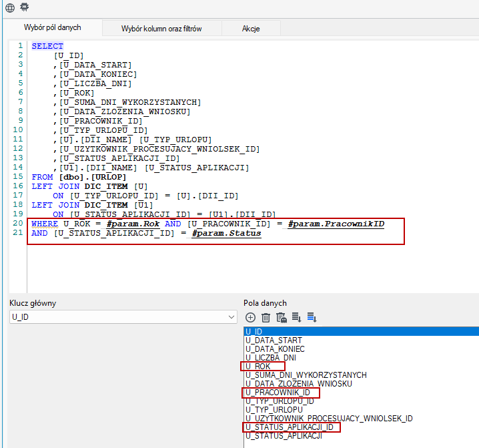This screenshot has width=479, height=448.
Task: Click [dbo].[URLOP] in the FROM clause
Action: click(93, 177)
